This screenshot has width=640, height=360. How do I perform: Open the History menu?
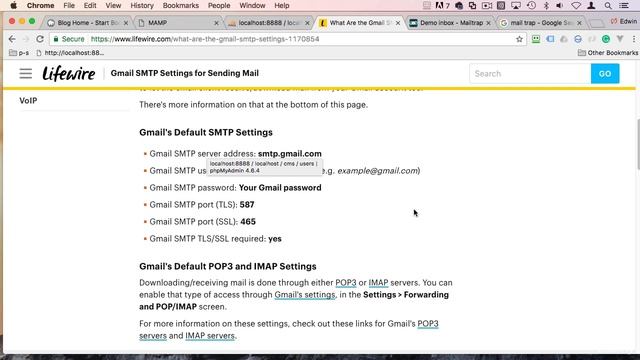142,6
